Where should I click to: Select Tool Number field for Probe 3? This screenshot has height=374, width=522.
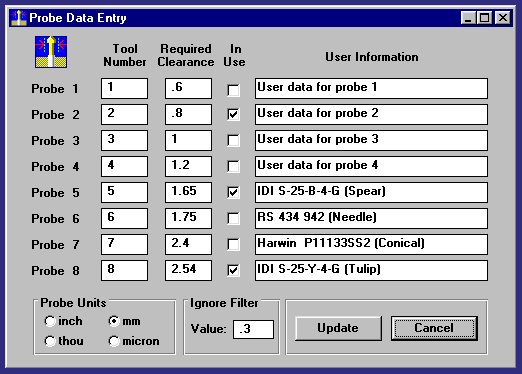[124, 140]
